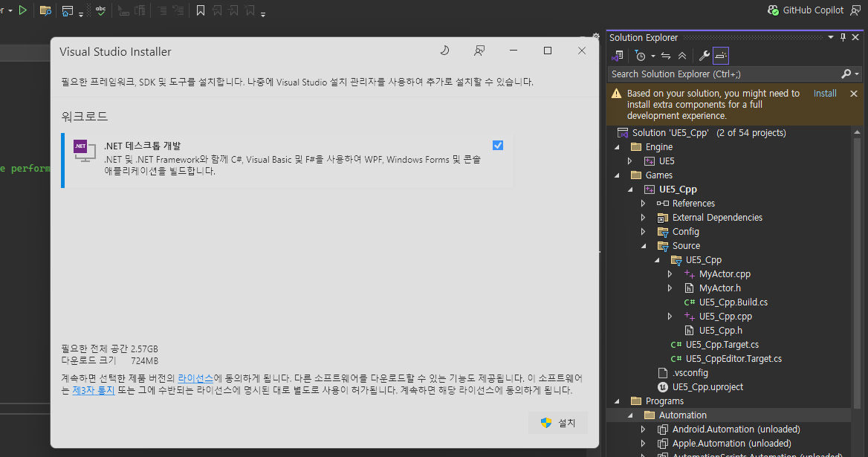This screenshot has width=868, height=457.
Task: Click the Find in Files folder icon
Action: click(45, 10)
